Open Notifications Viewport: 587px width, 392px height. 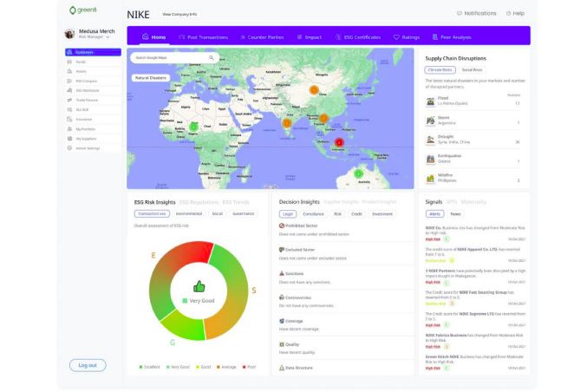[x=477, y=13]
